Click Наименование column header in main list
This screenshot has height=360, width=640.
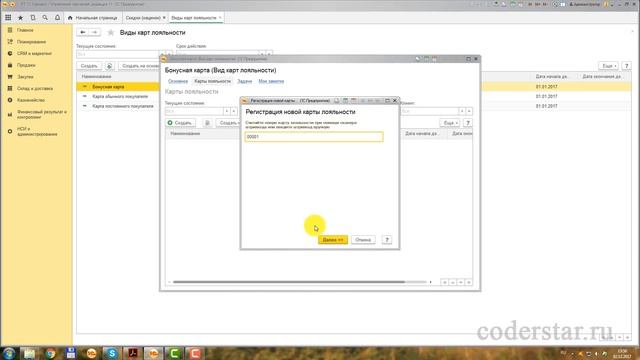[96, 76]
